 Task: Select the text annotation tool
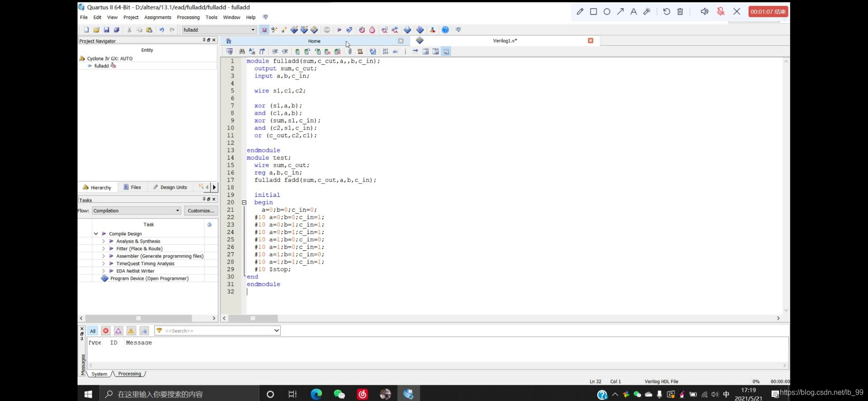pyautogui.click(x=634, y=12)
